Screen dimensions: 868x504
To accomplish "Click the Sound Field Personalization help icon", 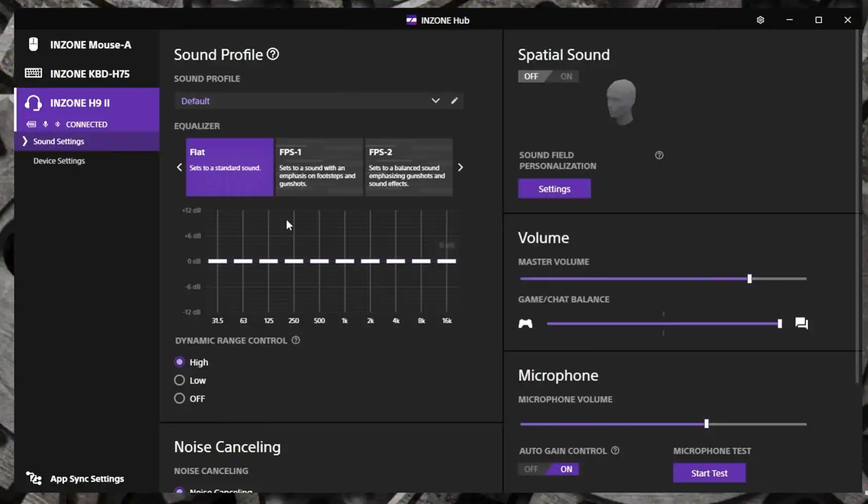I will pyautogui.click(x=659, y=155).
